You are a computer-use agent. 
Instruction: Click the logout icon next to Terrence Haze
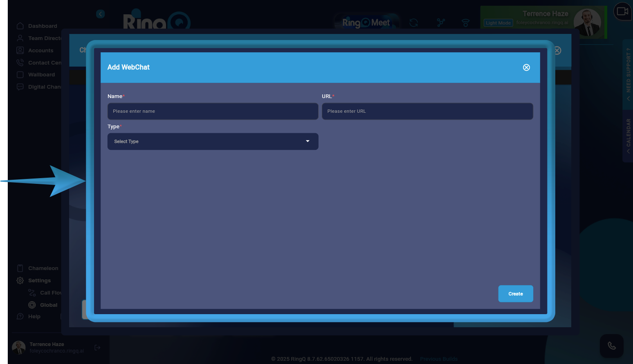coord(97,347)
